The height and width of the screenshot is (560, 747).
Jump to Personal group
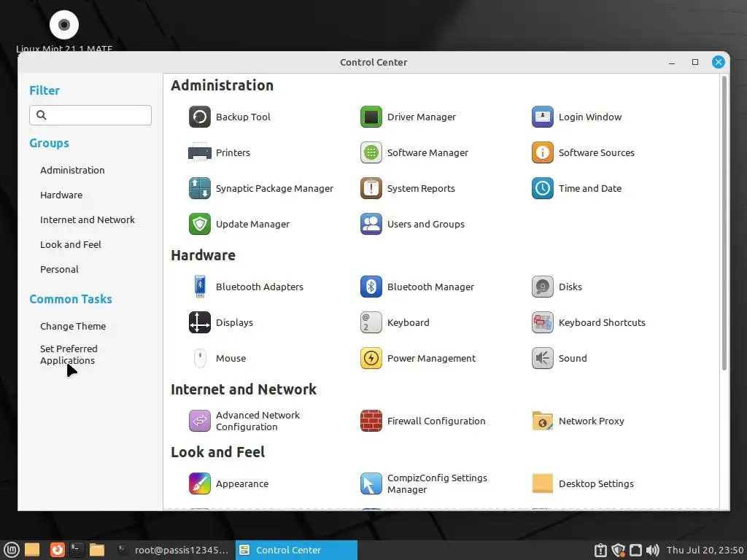pyautogui.click(x=60, y=270)
